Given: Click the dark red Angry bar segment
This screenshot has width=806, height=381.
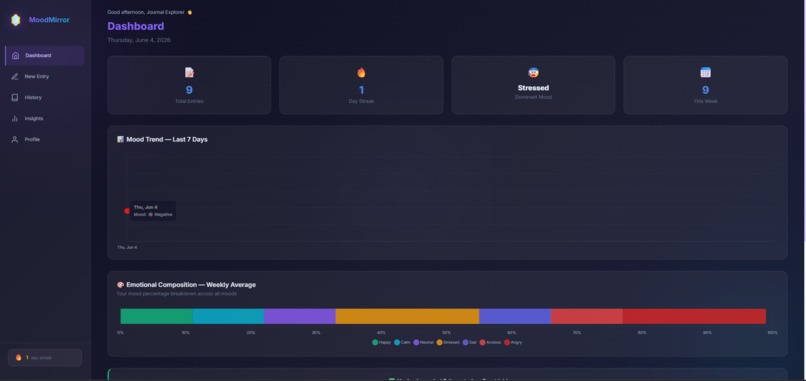Looking at the screenshot, I should pos(694,316).
